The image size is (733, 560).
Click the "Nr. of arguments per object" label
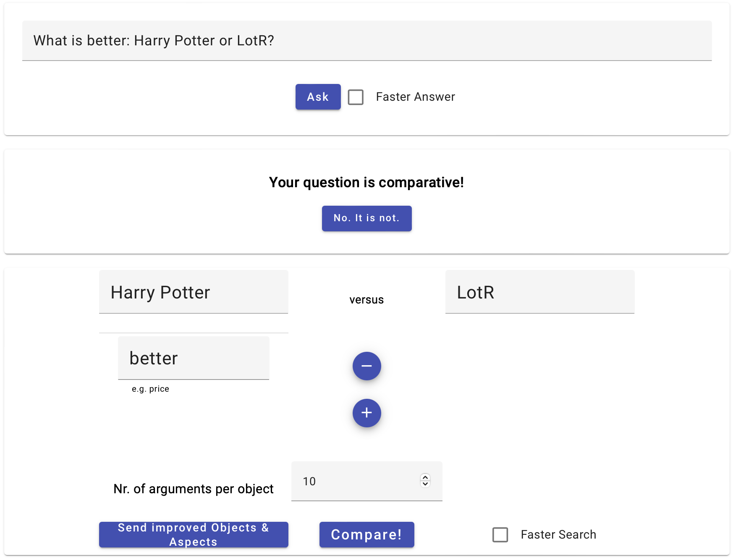(x=194, y=489)
